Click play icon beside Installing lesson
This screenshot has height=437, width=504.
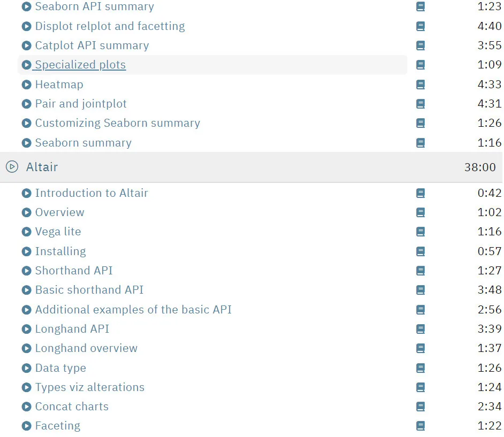pyautogui.click(x=26, y=251)
